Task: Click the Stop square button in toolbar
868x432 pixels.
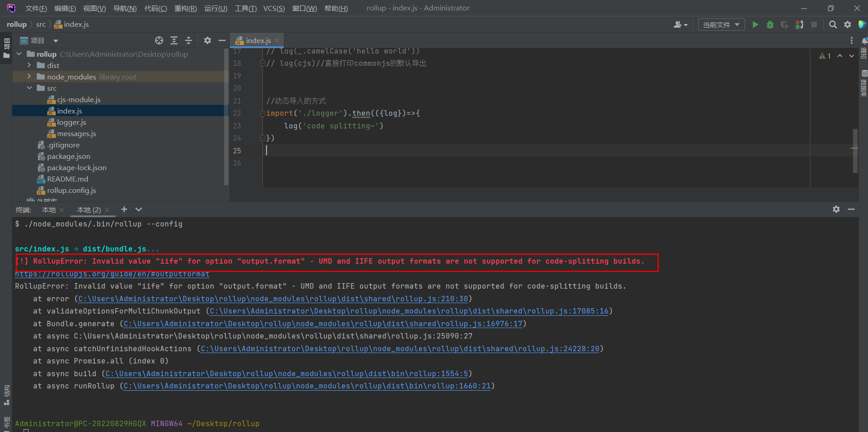Action: 814,25
